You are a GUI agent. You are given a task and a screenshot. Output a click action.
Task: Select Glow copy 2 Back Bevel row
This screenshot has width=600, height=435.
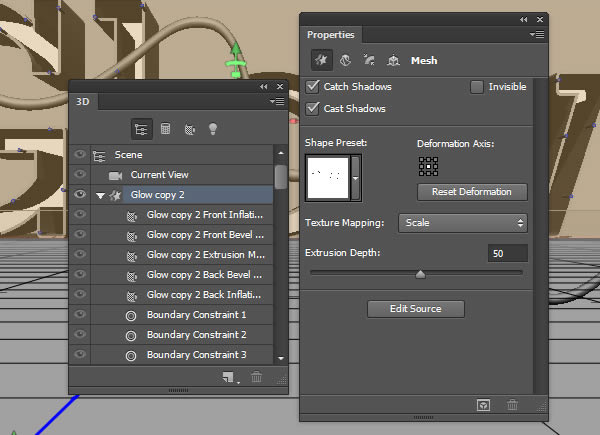click(x=182, y=275)
